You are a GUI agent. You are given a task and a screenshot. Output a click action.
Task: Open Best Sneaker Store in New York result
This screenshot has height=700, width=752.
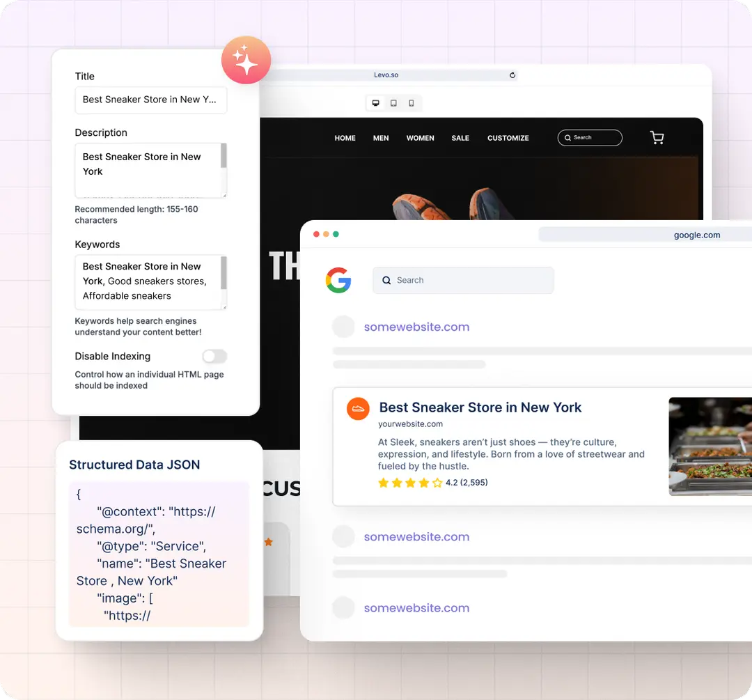(x=480, y=407)
